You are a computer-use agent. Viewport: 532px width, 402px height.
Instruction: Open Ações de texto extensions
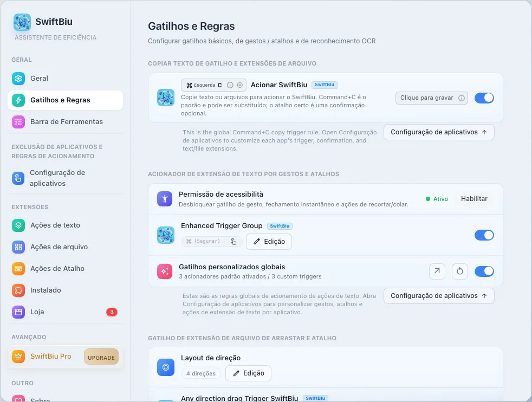[x=65, y=225]
